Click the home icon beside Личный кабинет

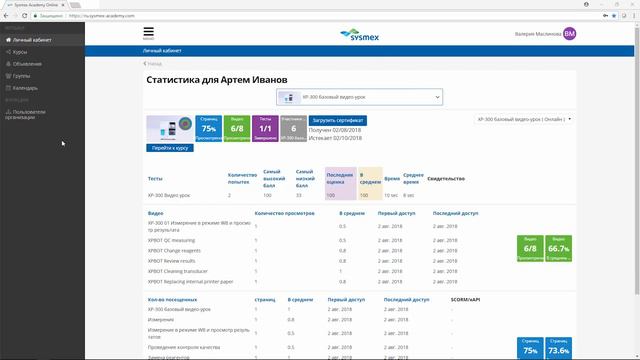(8, 40)
